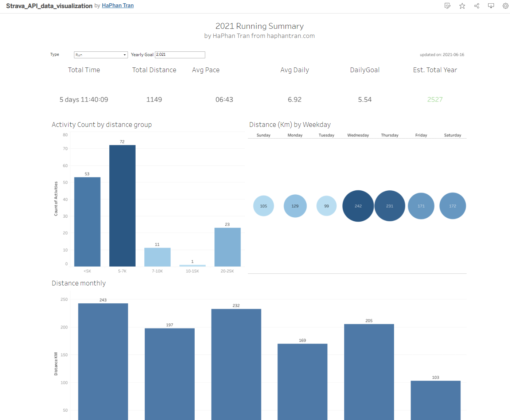This screenshot has width=510, height=420.
Task: Open HaPhan Tran author profile link
Action: coord(118,5)
